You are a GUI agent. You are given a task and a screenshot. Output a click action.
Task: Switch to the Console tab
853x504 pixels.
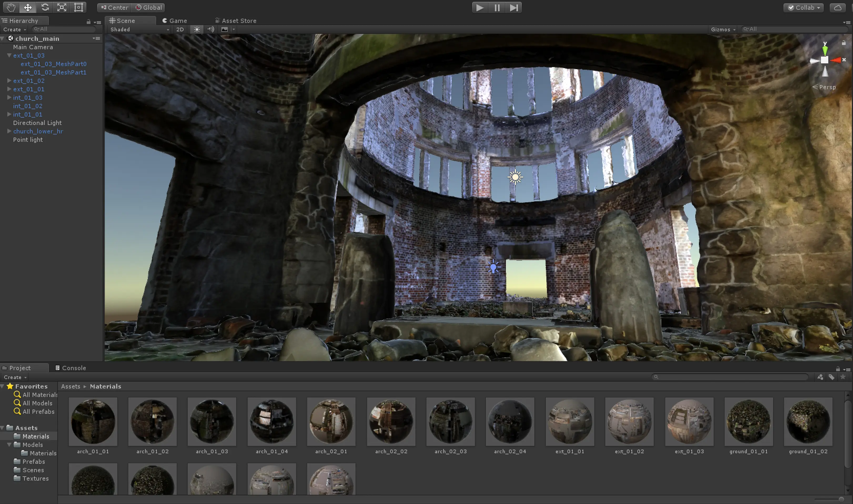point(71,368)
